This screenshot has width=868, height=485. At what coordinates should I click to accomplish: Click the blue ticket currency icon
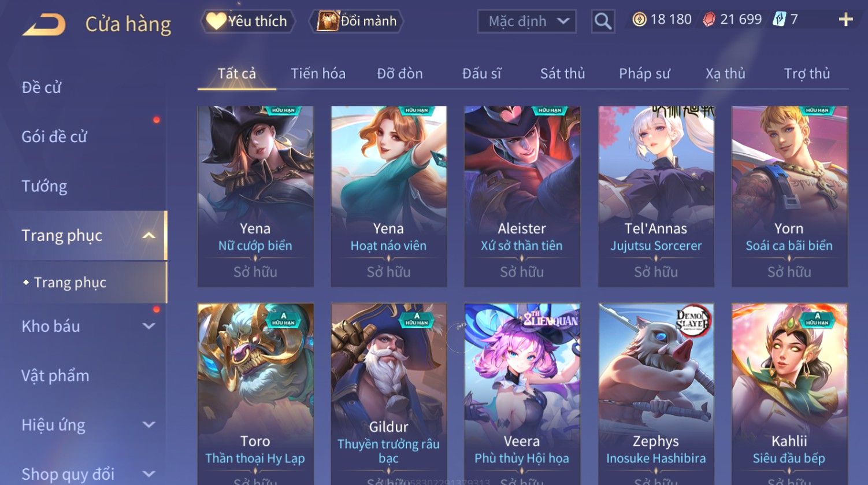[779, 20]
